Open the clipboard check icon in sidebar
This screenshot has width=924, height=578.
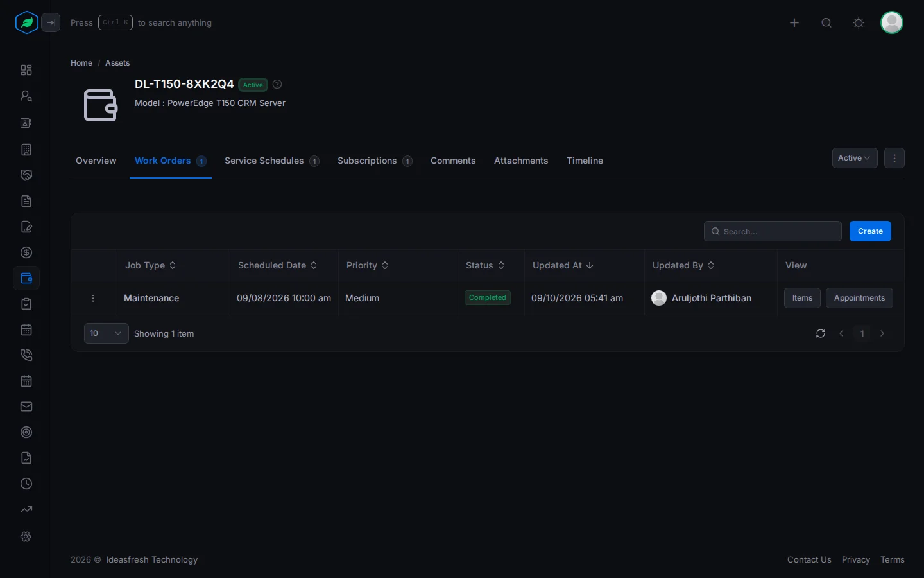tap(26, 304)
